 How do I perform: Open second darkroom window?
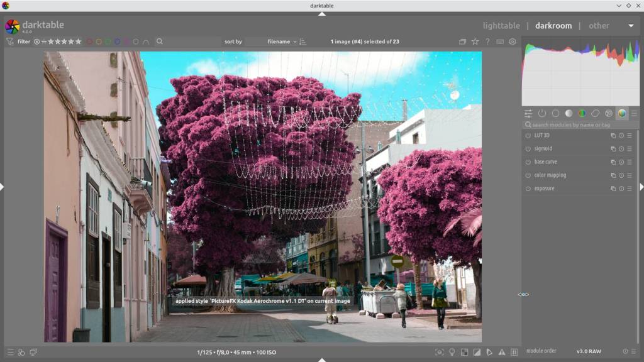[33, 352]
